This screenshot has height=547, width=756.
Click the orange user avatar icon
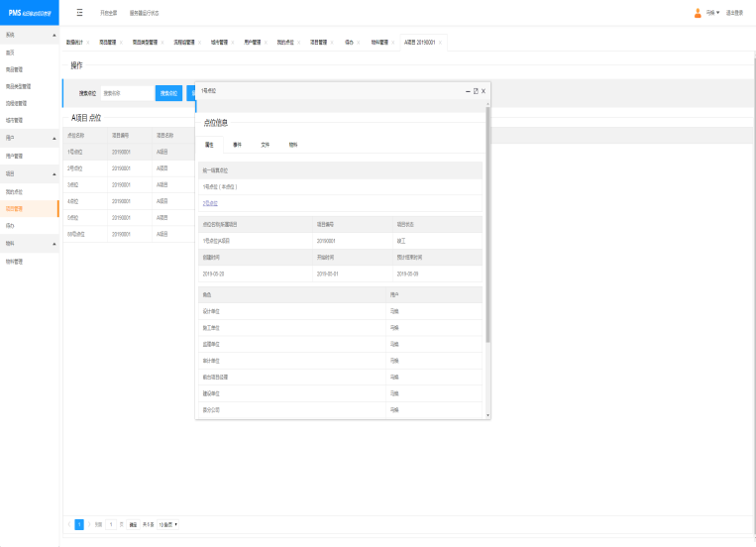click(698, 13)
